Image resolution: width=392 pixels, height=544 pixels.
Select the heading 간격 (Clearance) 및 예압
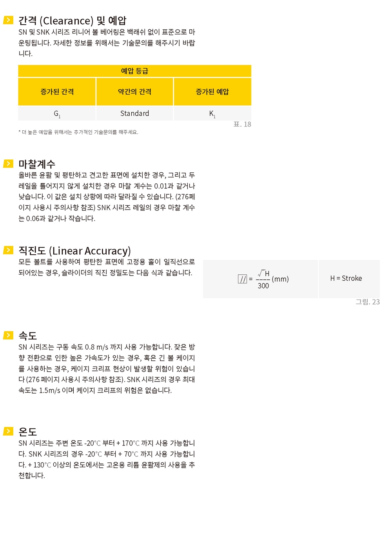click(x=73, y=20)
